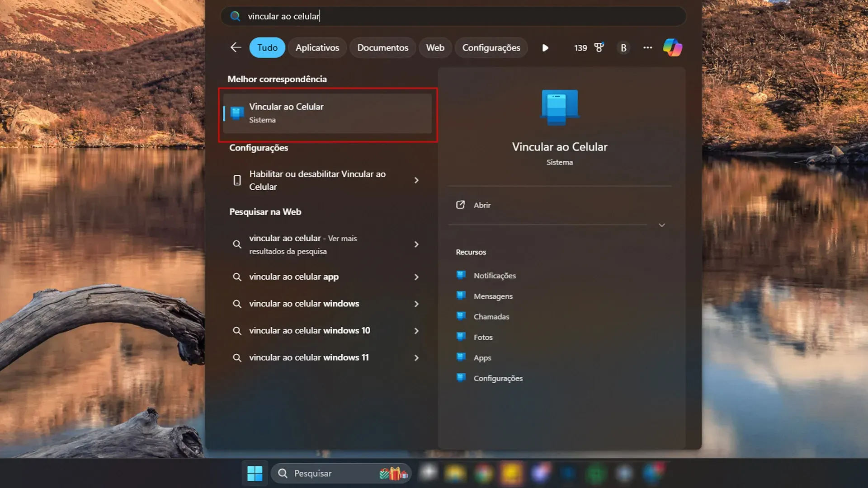Switch to the Web search tab
The image size is (868, 488).
[435, 47]
